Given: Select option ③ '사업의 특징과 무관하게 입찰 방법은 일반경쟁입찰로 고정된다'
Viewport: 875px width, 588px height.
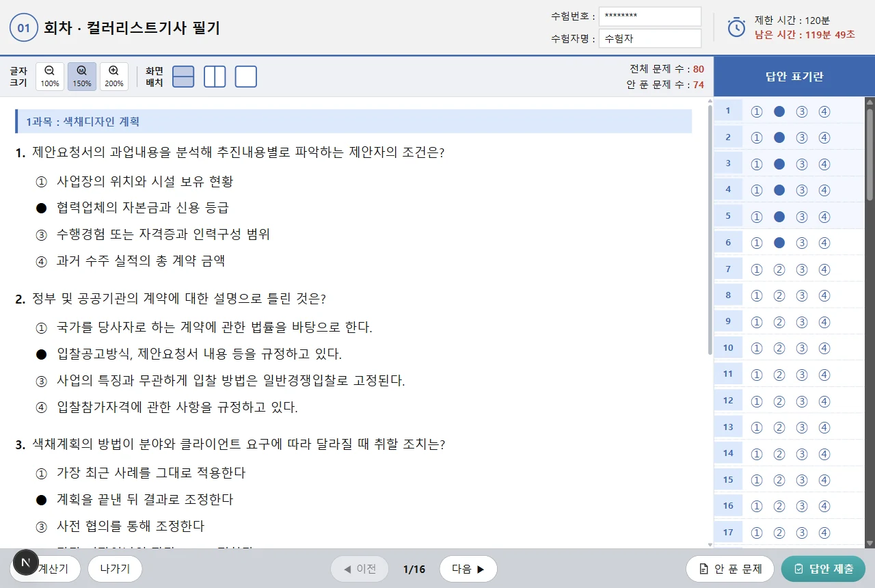Looking at the screenshot, I should (220, 381).
